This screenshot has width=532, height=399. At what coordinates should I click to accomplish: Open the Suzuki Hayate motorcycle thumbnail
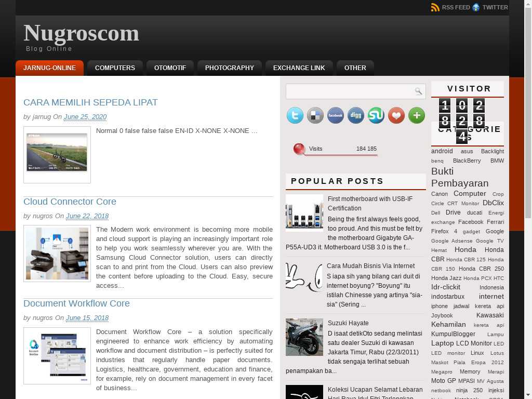click(304, 337)
